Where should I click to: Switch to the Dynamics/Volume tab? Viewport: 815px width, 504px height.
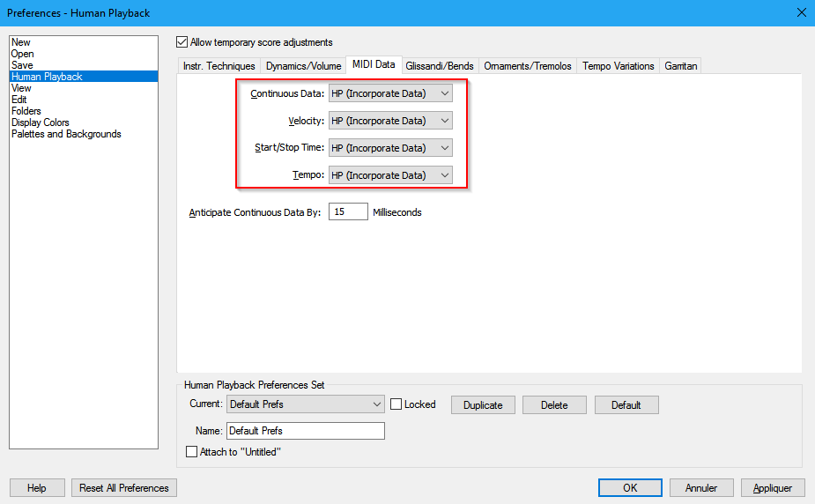click(x=303, y=66)
